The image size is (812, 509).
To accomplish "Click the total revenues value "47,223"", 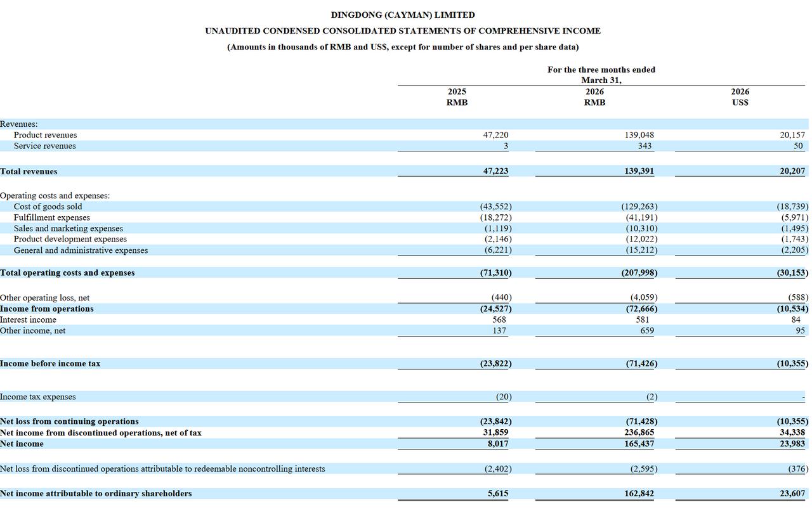I will (x=495, y=171).
